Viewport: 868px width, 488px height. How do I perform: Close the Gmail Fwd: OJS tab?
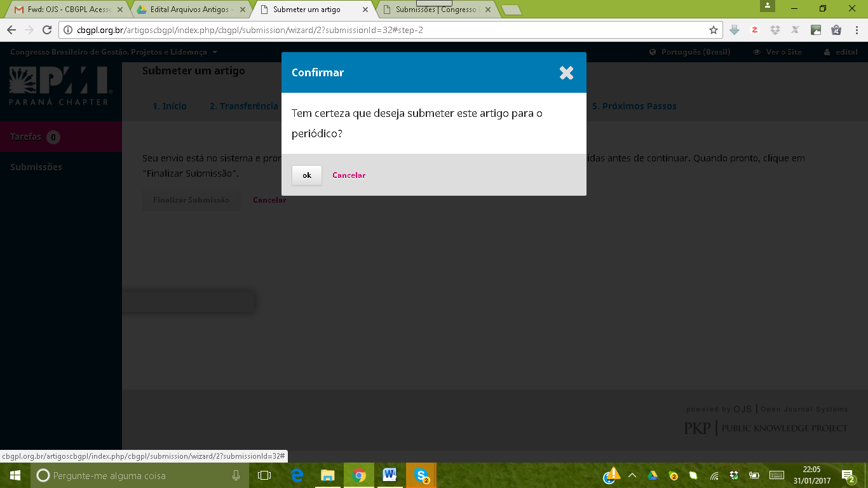point(119,10)
